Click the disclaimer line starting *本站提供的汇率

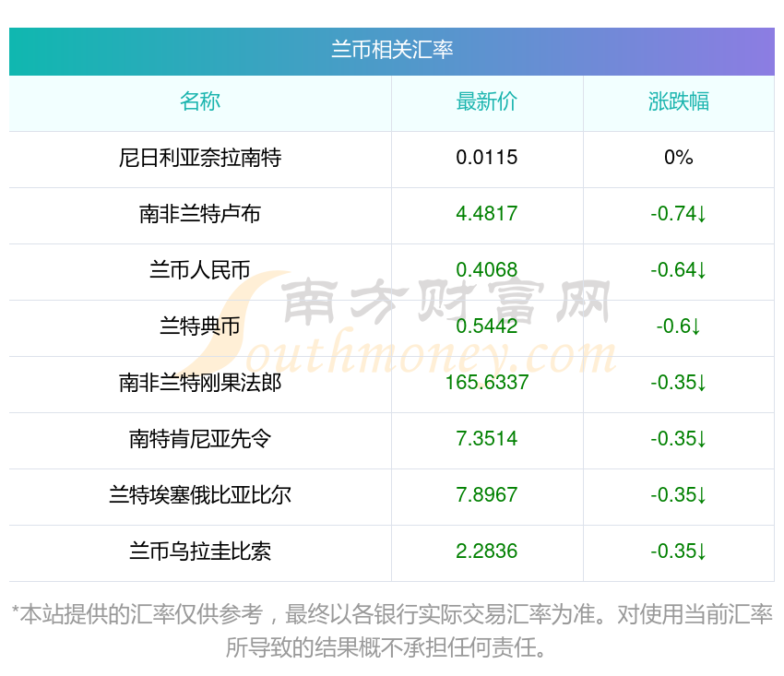tap(392, 614)
